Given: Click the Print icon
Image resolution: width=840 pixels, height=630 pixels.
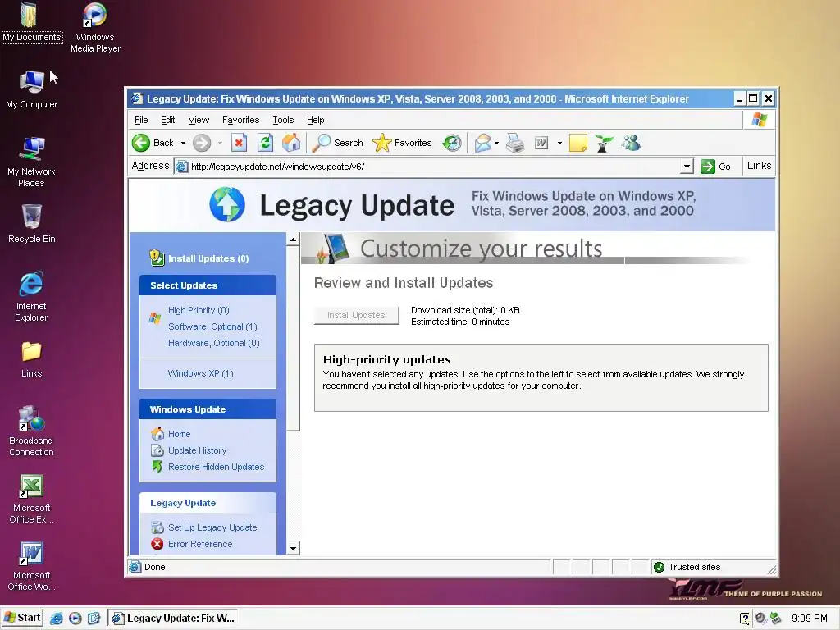Looking at the screenshot, I should click(515, 143).
